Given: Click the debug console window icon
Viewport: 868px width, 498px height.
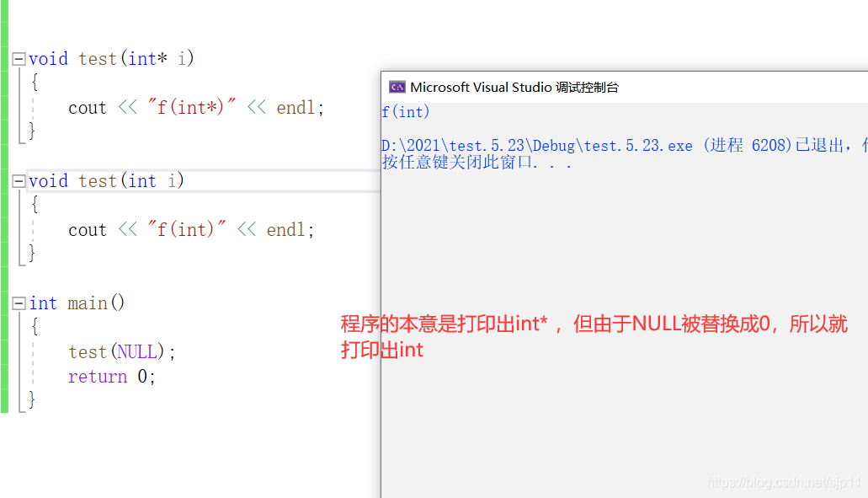Looking at the screenshot, I should [397, 87].
